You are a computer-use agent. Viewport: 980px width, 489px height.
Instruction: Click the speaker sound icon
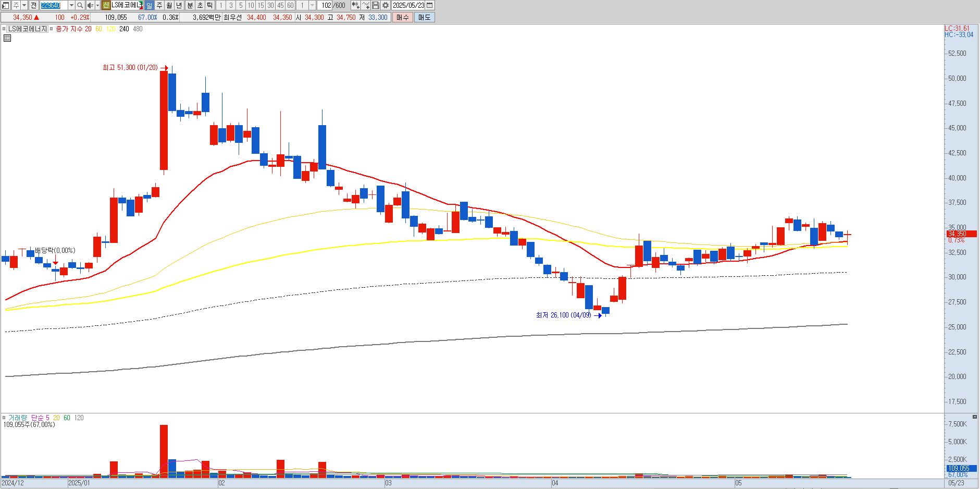click(x=90, y=5)
